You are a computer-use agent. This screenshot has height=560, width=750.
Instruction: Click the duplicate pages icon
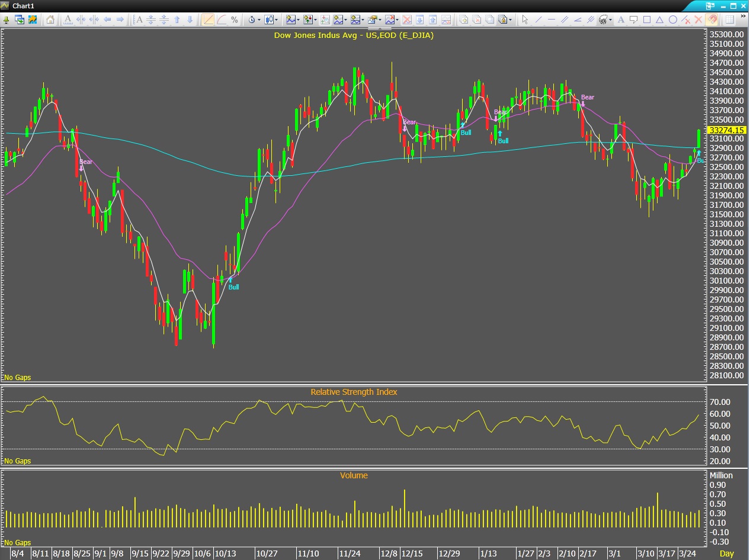pyautogui.click(x=489, y=20)
